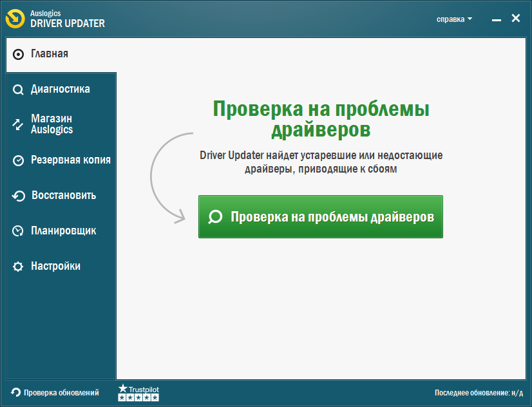Click the Последнее обновление status text
The image size is (532, 407).
pos(480,393)
